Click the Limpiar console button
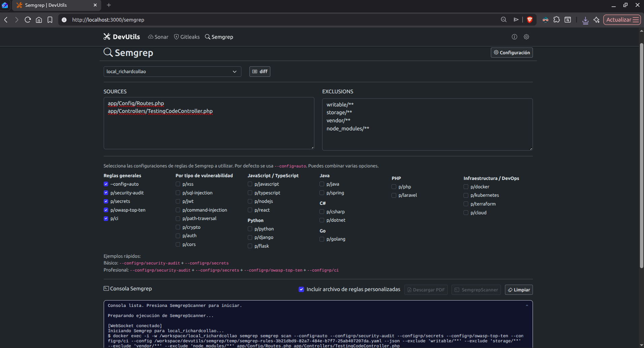 pos(519,290)
